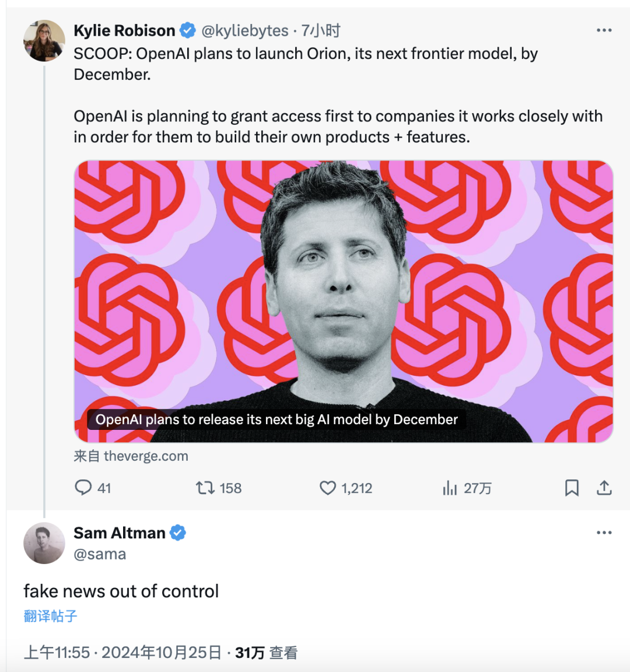Click the repost icon showing 158
The width and height of the screenshot is (630, 672).
point(205,488)
